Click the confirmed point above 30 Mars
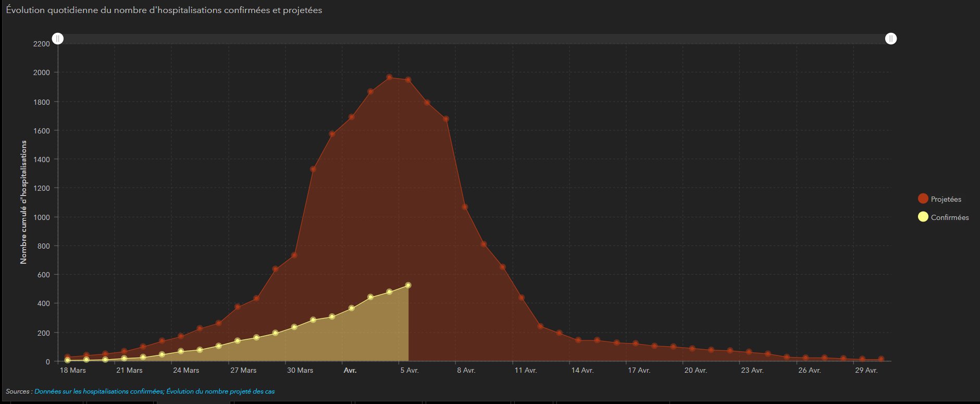980x404 pixels. point(294,327)
